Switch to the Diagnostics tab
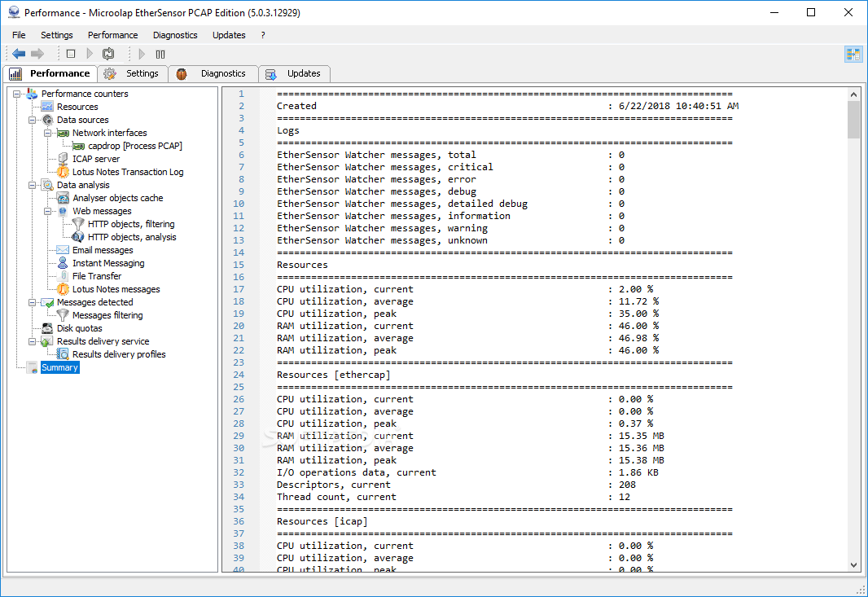Screen dimensions: 868x597 click(x=213, y=73)
